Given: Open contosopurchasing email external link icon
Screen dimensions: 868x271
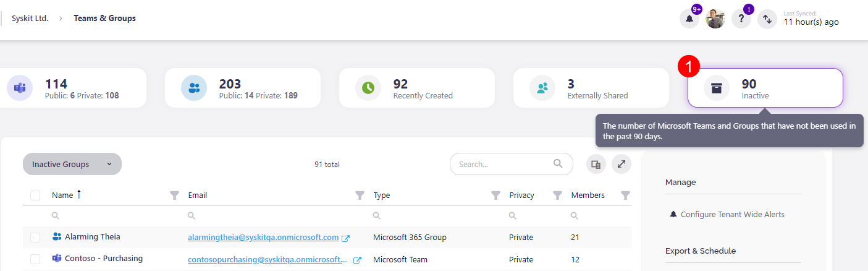Looking at the screenshot, I should (x=357, y=260).
